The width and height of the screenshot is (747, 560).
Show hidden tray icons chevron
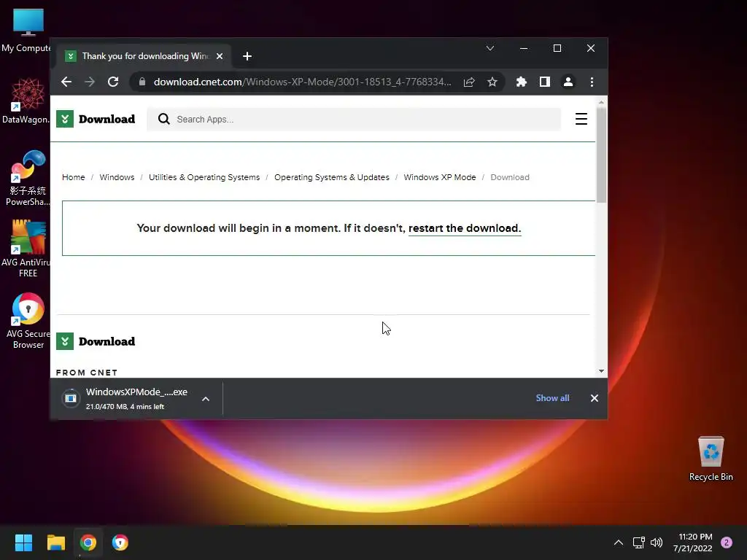tap(619, 542)
